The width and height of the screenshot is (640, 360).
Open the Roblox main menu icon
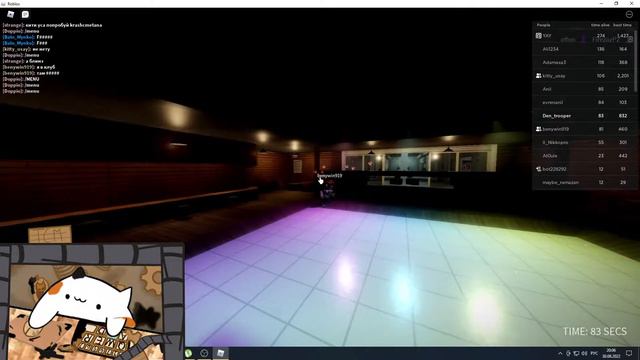pos(11,14)
